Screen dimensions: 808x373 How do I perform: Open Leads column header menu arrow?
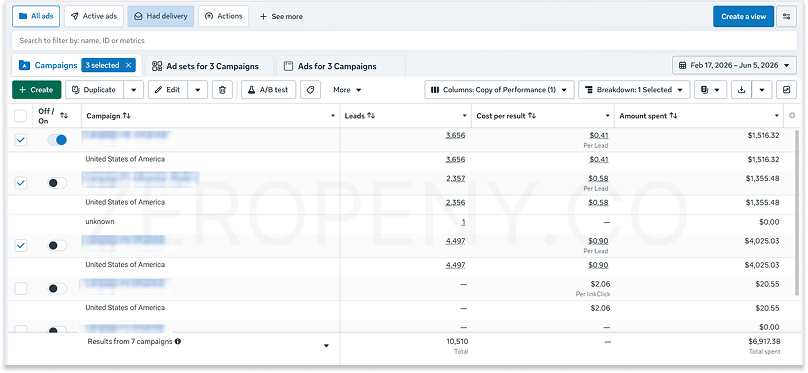point(464,116)
